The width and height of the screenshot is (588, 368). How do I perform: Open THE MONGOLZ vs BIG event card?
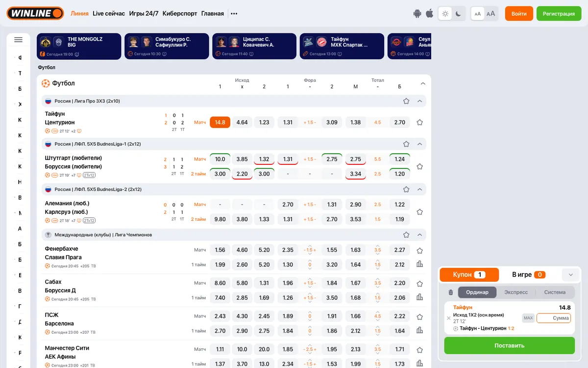click(x=79, y=47)
